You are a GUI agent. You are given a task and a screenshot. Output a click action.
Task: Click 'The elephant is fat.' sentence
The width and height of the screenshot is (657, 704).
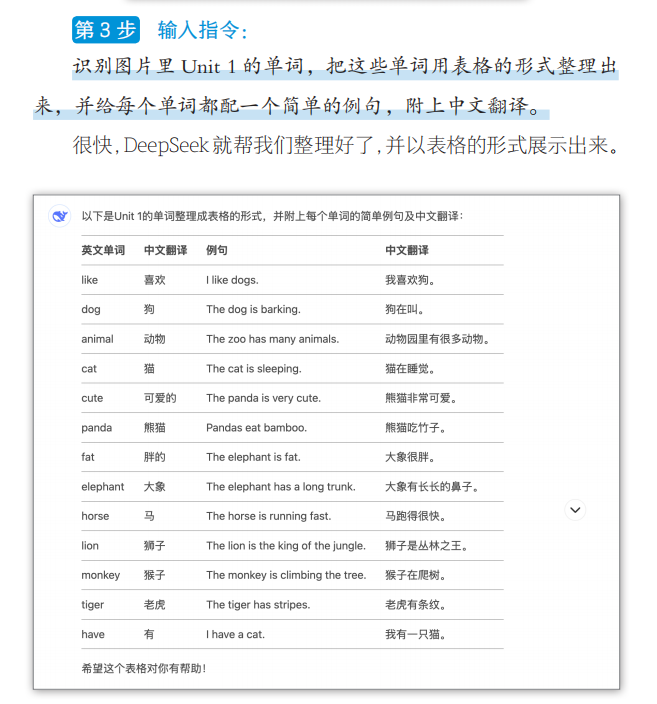pyautogui.click(x=253, y=457)
